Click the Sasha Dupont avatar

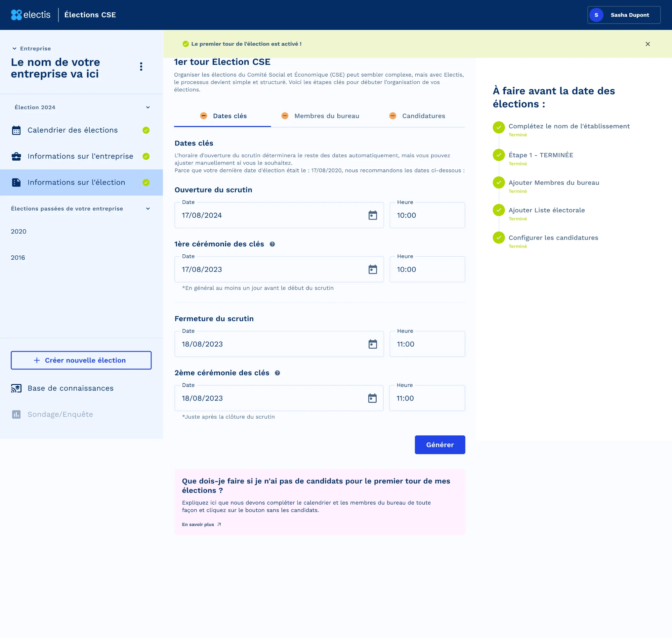[596, 15]
